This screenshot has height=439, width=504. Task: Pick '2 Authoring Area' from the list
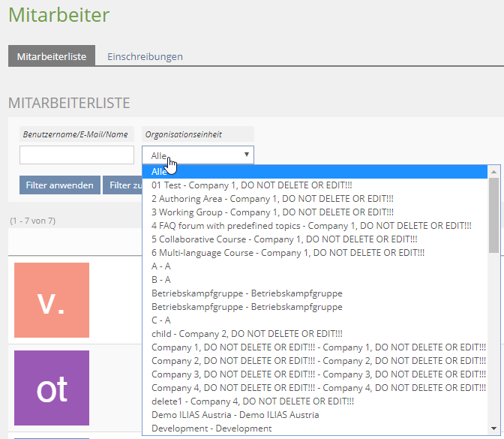(x=272, y=198)
